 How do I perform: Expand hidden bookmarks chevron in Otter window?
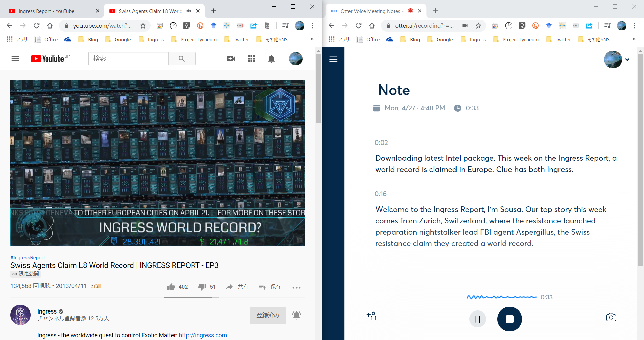coord(634,39)
